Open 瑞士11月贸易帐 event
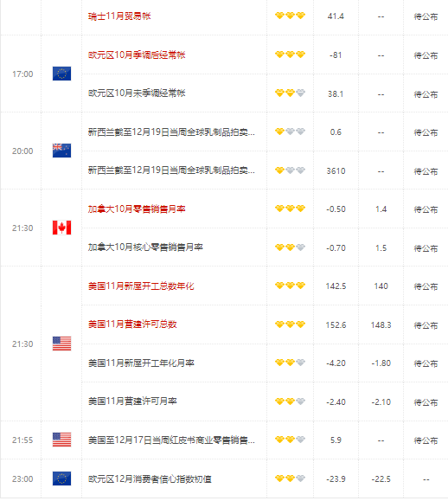Viewport: 448px width, 501px height. (x=119, y=16)
